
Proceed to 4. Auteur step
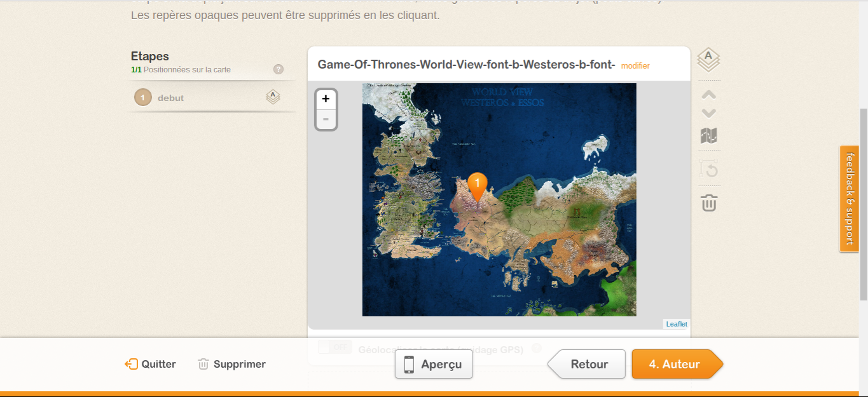(677, 364)
